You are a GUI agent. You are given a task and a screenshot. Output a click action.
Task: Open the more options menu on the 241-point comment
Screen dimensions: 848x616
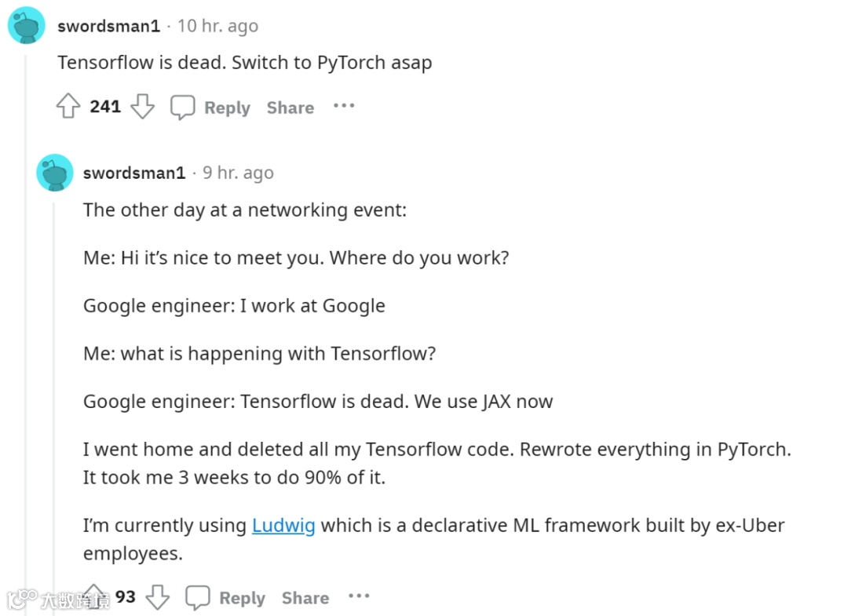344,106
